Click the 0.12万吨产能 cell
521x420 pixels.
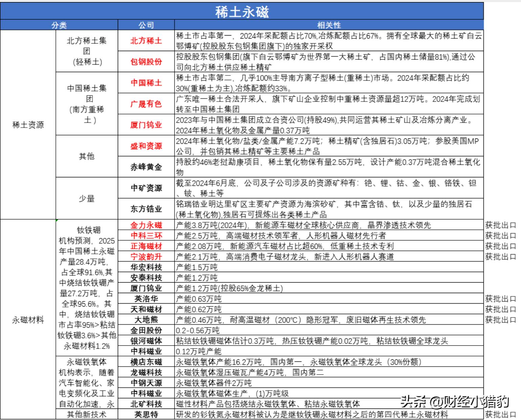[x=329, y=351]
